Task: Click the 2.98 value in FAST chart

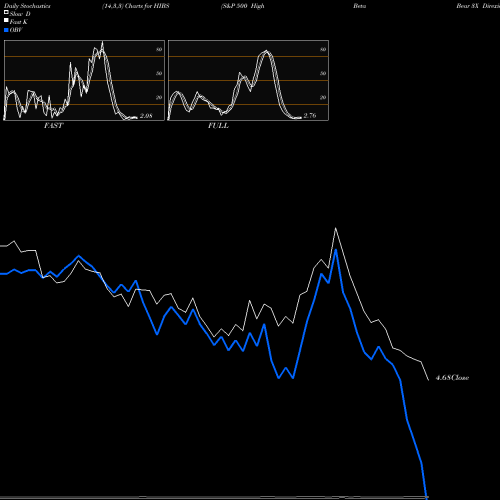Action: [x=146, y=116]
